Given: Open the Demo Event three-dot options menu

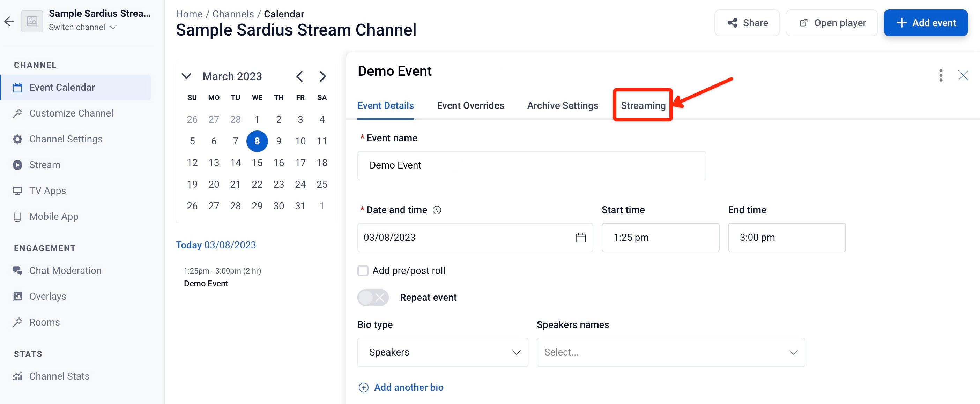Looking at the screenshot, I should 941,75.
